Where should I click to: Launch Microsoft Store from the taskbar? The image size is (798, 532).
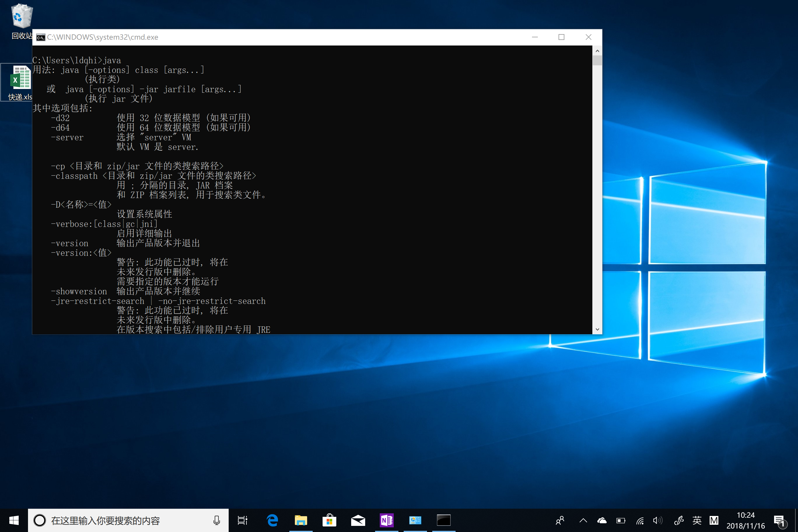(329, 520)
